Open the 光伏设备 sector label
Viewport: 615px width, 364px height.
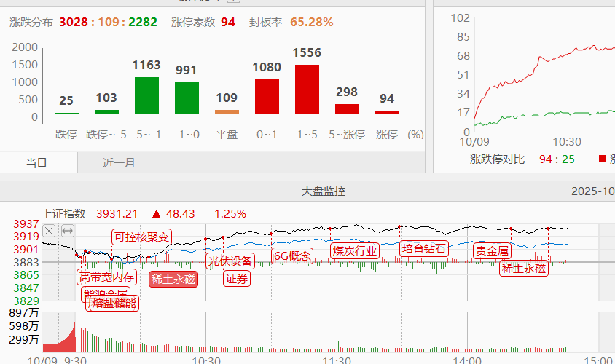pos(230,261)
